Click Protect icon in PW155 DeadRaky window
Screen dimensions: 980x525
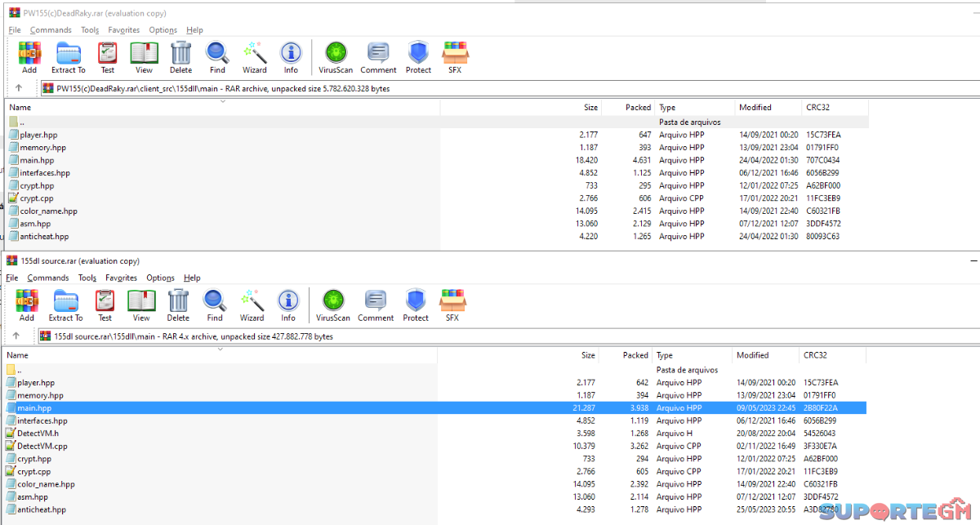tap(418, 58)
